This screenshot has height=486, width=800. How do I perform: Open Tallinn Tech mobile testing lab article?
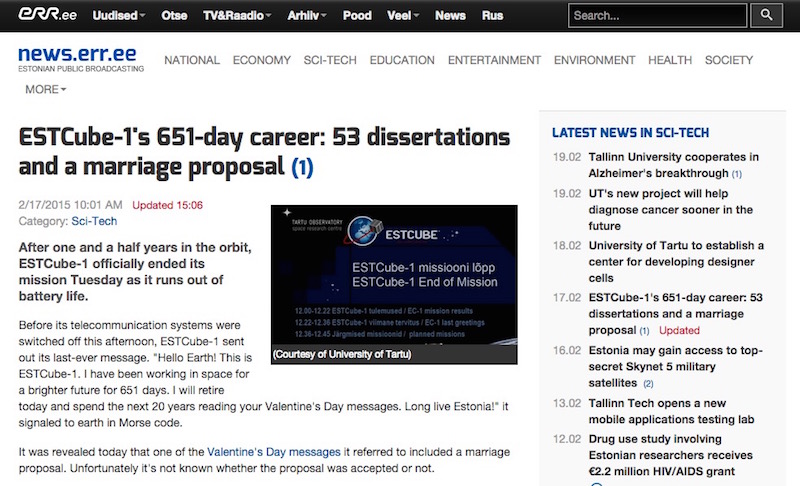671,411
